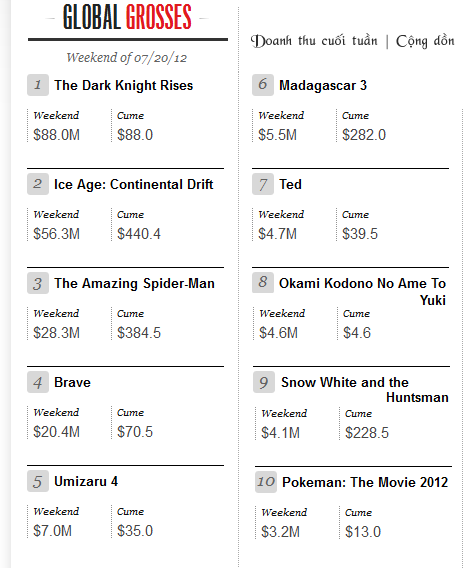The width and height of the screenshot is (468, 568).
Task: Click the number 3 rank badge
Action: tap(38, 283)
